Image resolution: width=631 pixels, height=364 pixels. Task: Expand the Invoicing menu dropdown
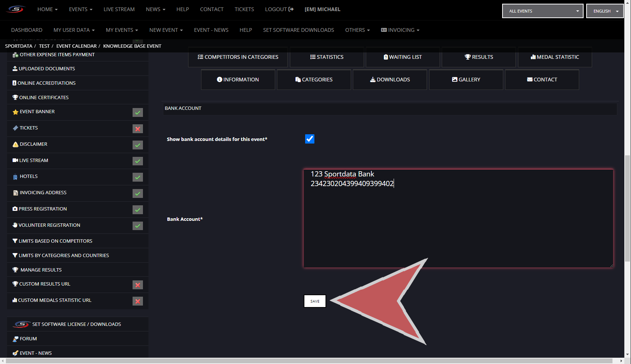[400, 30]
